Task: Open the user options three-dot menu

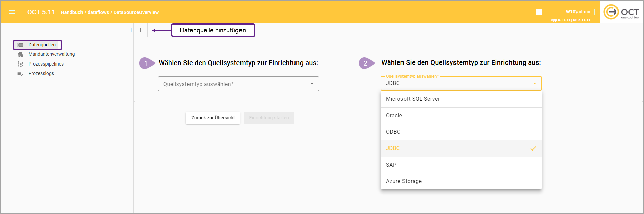Action: pyautogui.click(x=594, y=12)
